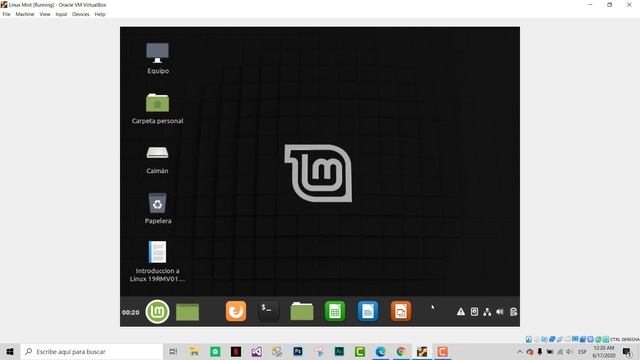Switch to VirtualBox taskbar icon
640x360 pixels.
click(422, 351)
